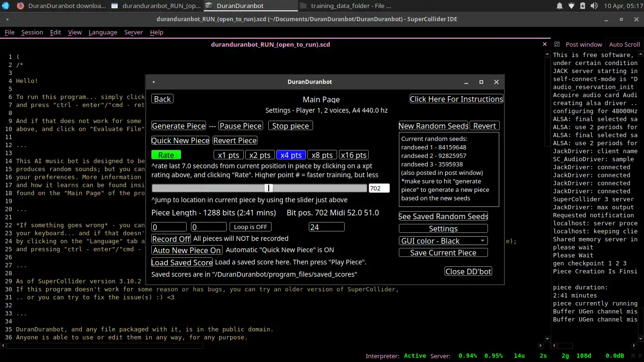This screenshot has height=362, width=644.
Task: Click the 0.0dB server volume readout
Action: coord(615,356)
